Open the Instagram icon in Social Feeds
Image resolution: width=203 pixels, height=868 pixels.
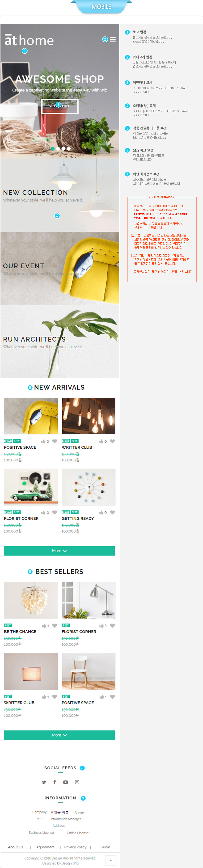click(77, 782)
